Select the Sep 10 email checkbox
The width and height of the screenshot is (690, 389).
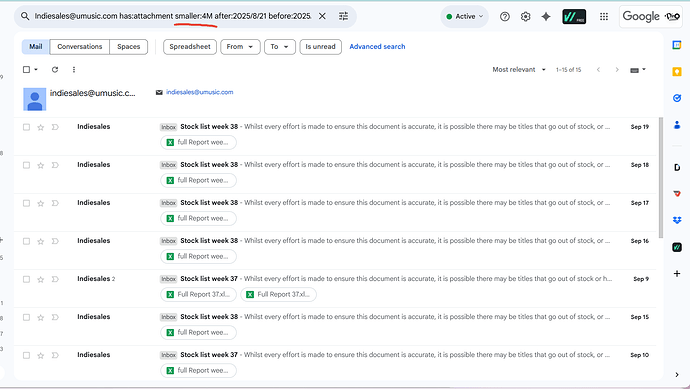coord(26,356)
